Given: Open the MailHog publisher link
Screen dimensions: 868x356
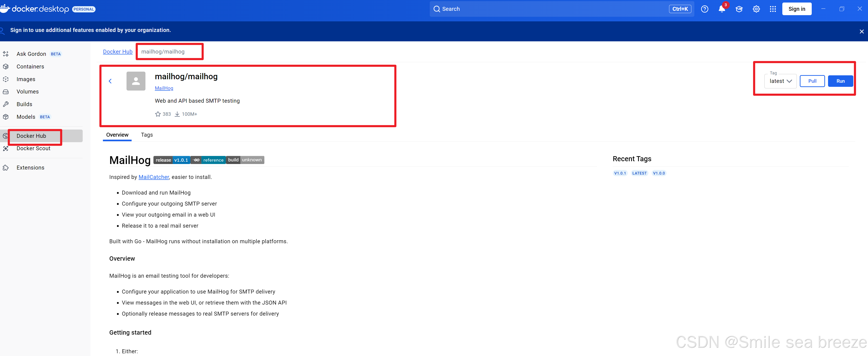Looking at the screenshot, I should coord(164,88).
